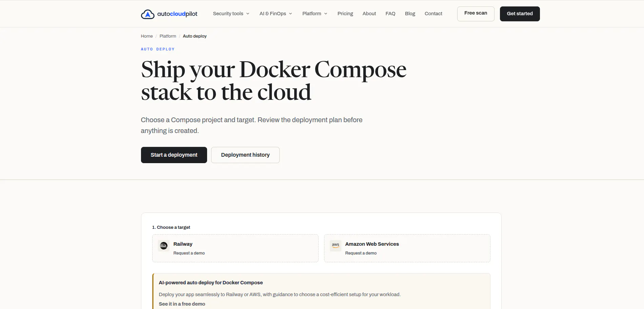This screenshot has width=644, height=309.
Task: Open the About page
Action: pyautogui.click(x=369, y=14)
